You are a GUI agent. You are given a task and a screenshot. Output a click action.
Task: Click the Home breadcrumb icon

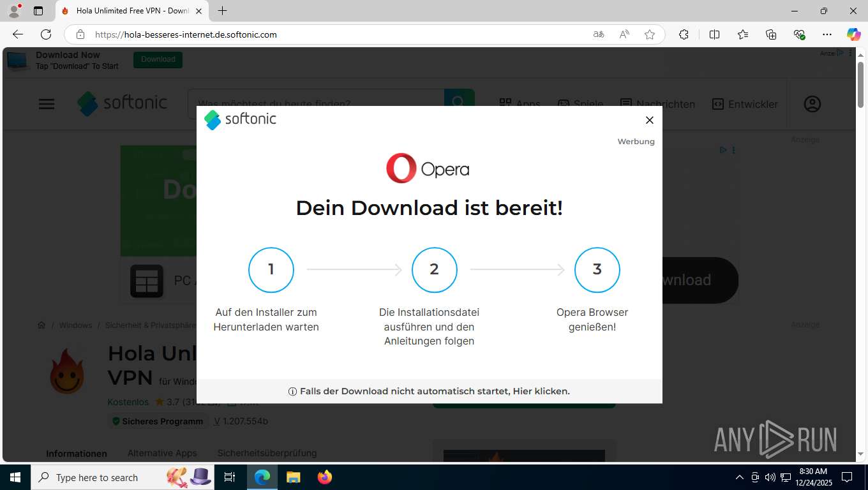pos(41,325)
